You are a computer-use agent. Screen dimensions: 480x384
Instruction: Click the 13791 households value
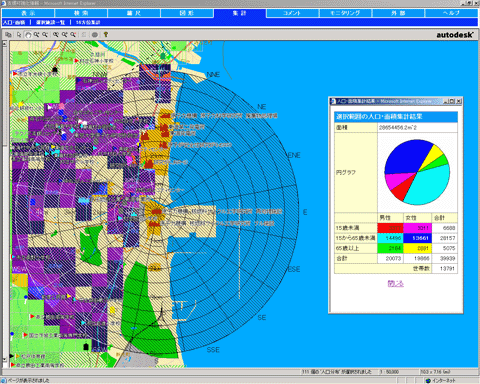[445, 269]
